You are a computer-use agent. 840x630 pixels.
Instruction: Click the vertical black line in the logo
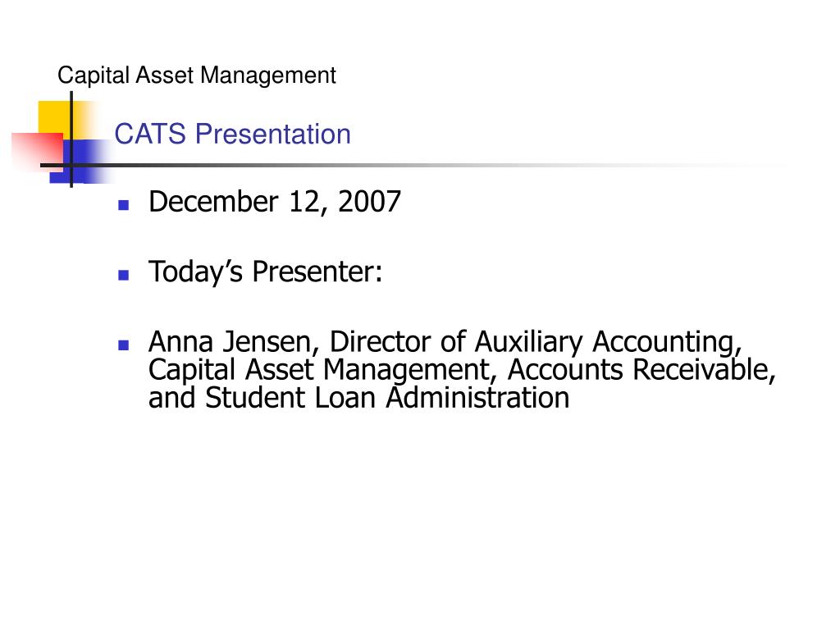click(x=71, y=139)
